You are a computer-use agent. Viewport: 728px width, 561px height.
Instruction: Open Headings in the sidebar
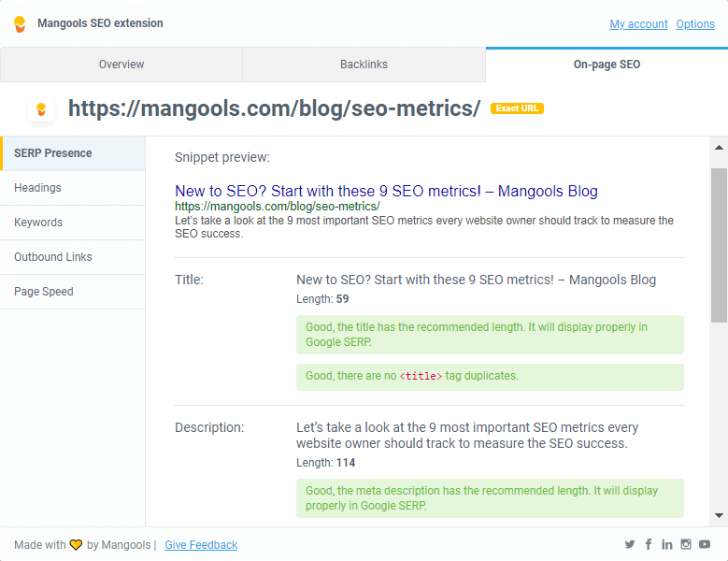click(x=73, y=188)
